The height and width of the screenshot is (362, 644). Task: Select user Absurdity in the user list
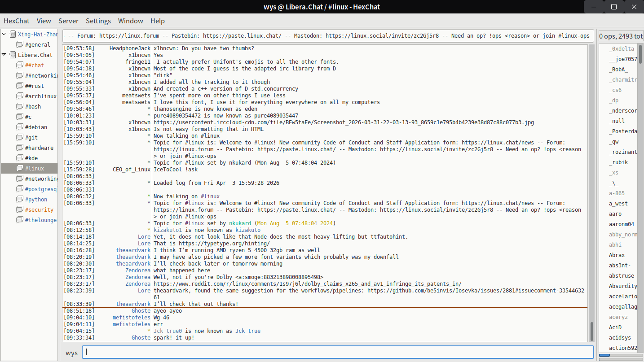click(622, 286)
